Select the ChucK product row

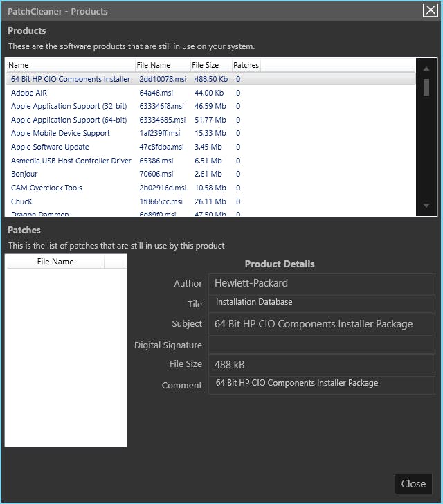[210, 201]
